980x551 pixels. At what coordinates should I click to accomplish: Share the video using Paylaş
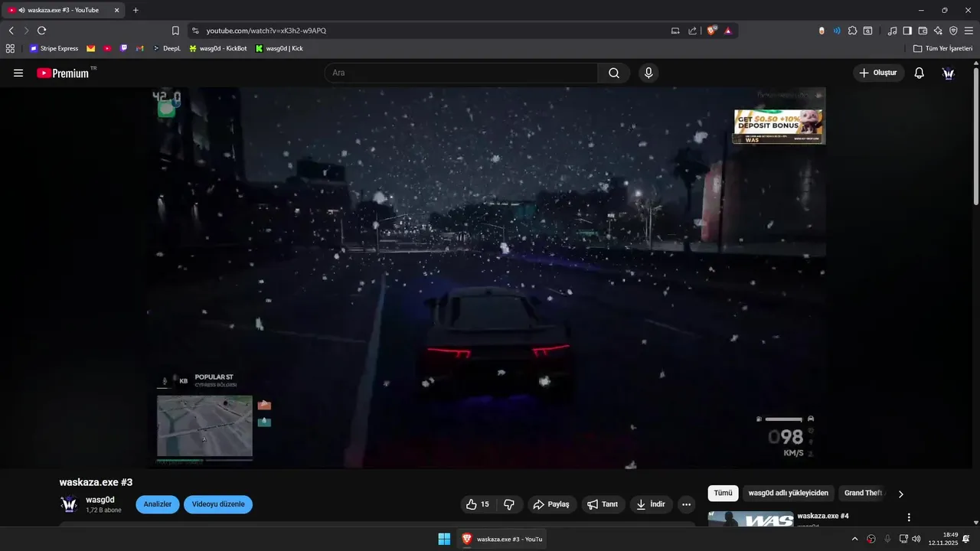pyautogui.click(x=552, y=504)
